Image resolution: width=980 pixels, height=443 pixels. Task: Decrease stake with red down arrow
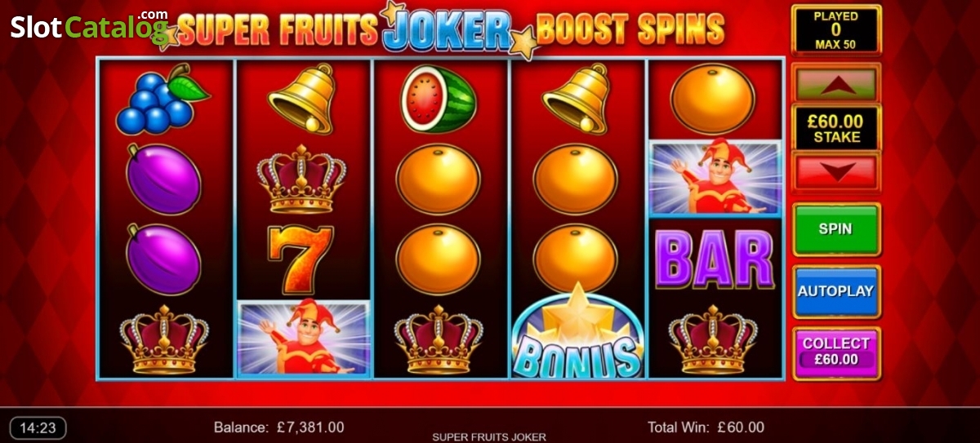[836, 171]
